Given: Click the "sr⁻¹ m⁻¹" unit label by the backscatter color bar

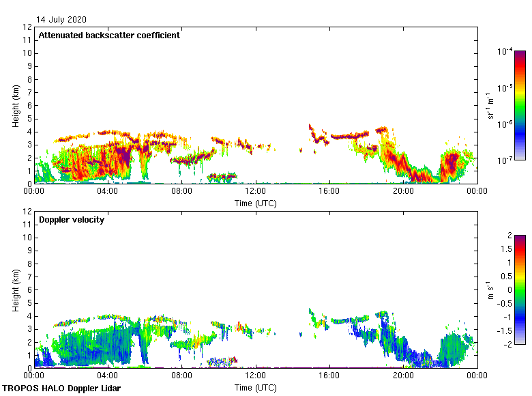Looking at the screenshot, I should click(x=490, y=105).
